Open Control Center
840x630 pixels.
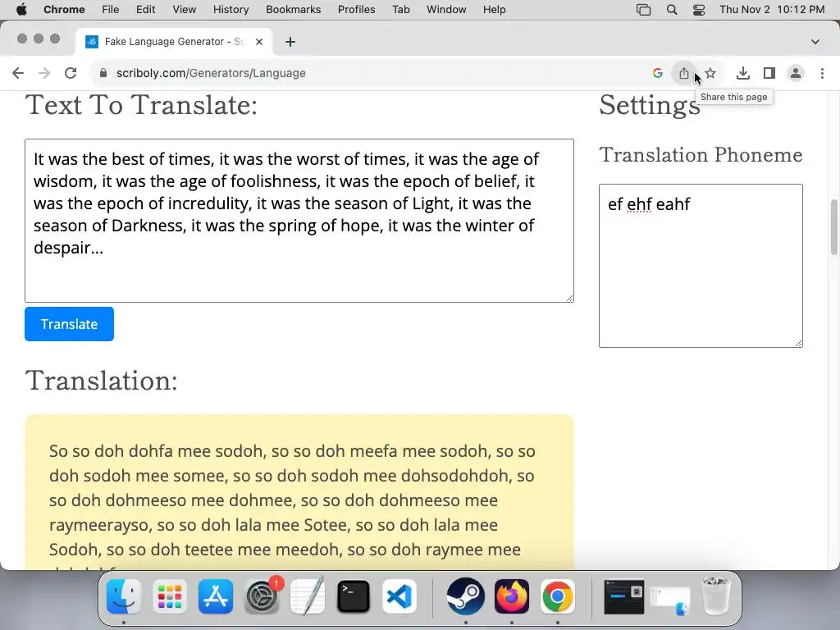click(x=699, y=10)
